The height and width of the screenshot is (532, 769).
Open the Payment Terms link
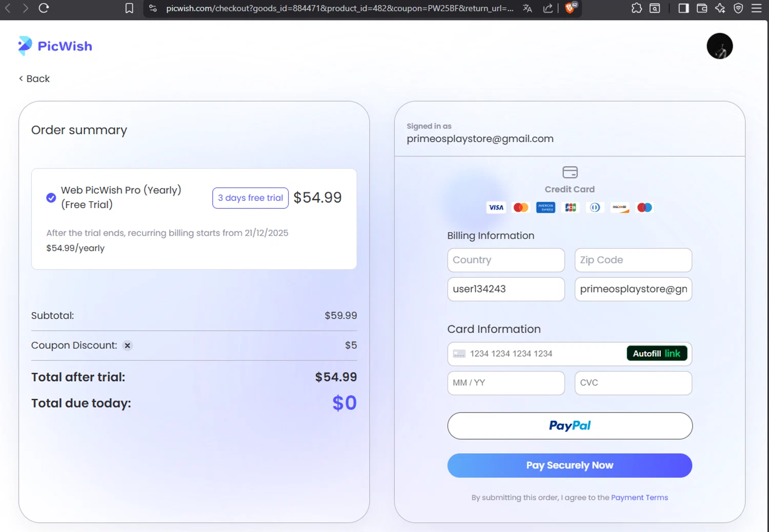click(639, 498)
